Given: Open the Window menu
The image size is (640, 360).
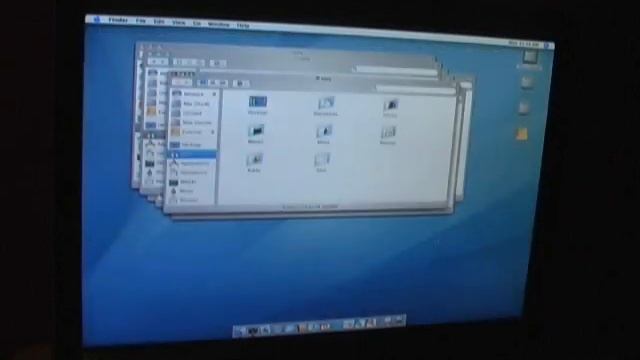Looking at the screenshot, I should (218, 24).
